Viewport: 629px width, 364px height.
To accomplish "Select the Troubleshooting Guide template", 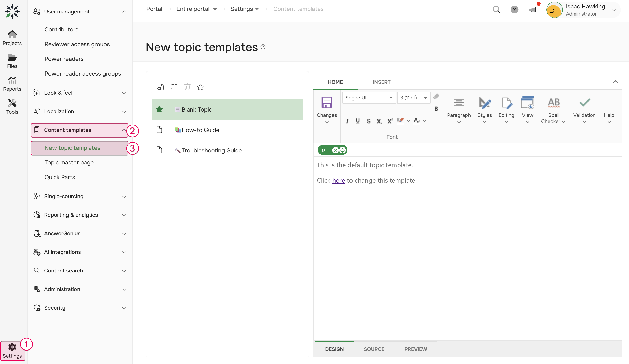I will [x=211, y=150].
